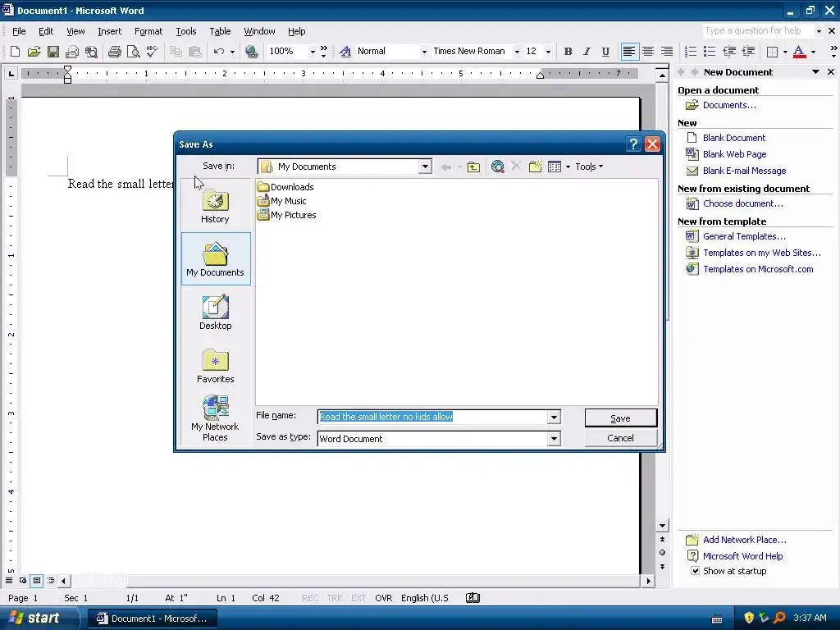Click the Print toolbar icon
Screen dimensions: 840x630
[114, 52]
